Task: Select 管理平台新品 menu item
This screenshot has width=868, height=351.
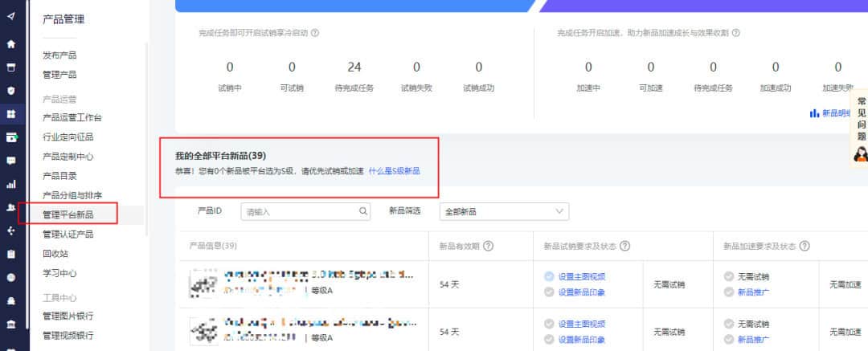Action: pyautogui.click(x=68, y=214)
